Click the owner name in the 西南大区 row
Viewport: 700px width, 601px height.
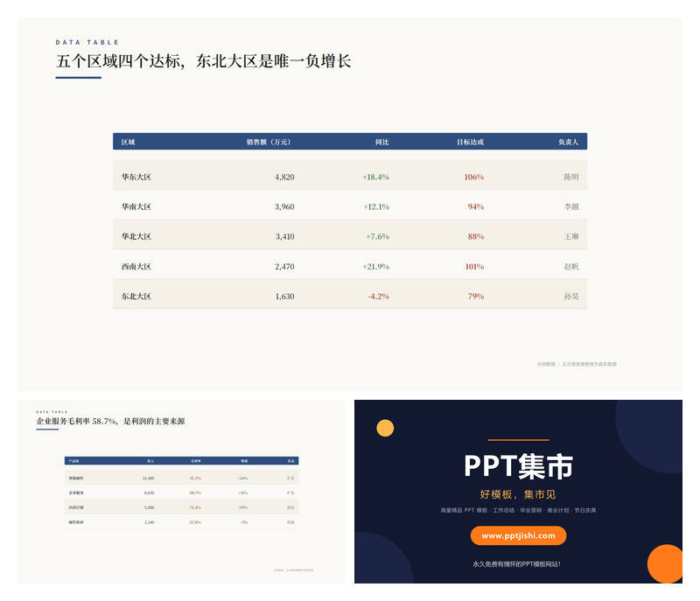coord(571,266)
